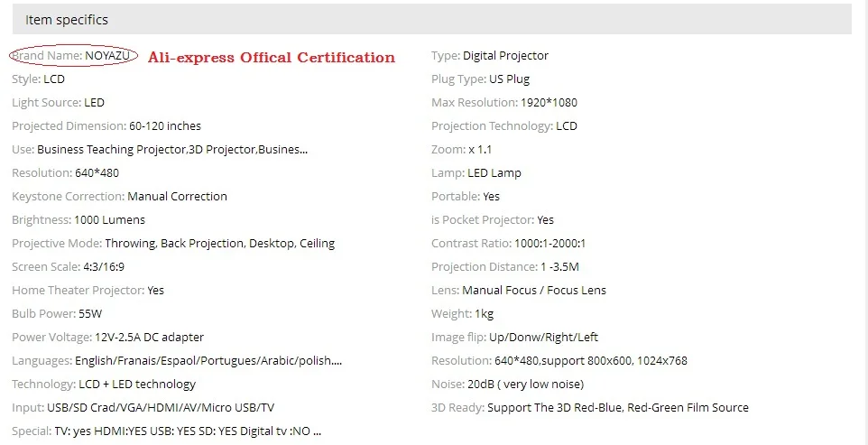Click the Noise 20dB very low noise entry
Screen dimensions: 868x445
pyautogui.click(x=508, y=385)
